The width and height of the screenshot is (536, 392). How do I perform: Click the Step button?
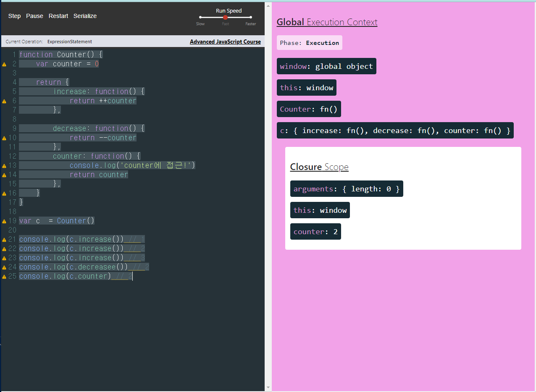[x=14, y=16]
